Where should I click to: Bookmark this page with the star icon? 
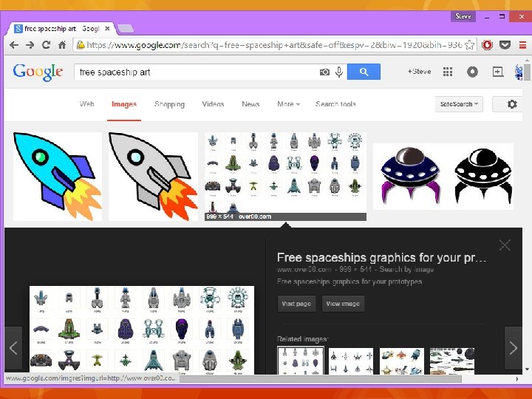pyautogui.click(x=469, y=45)
